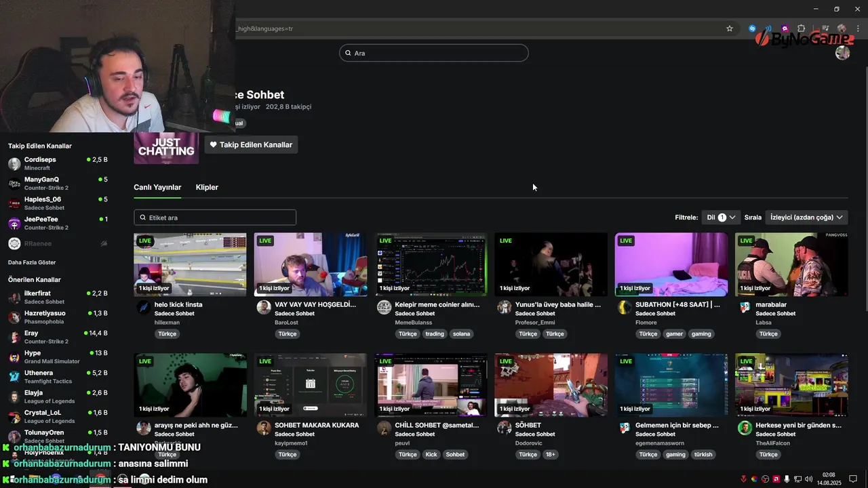Viewport: 868px width, 488px height.
Task: Click the 18+ tag on Dodorovic stream
Action: pos(550,454)
